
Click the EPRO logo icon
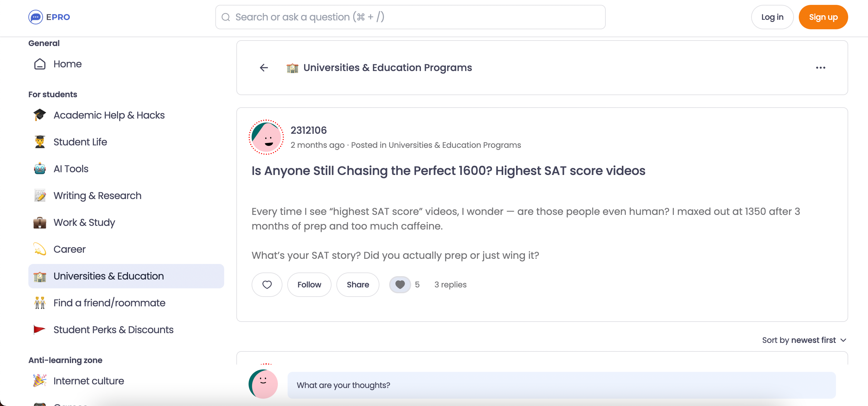[36, 17]
